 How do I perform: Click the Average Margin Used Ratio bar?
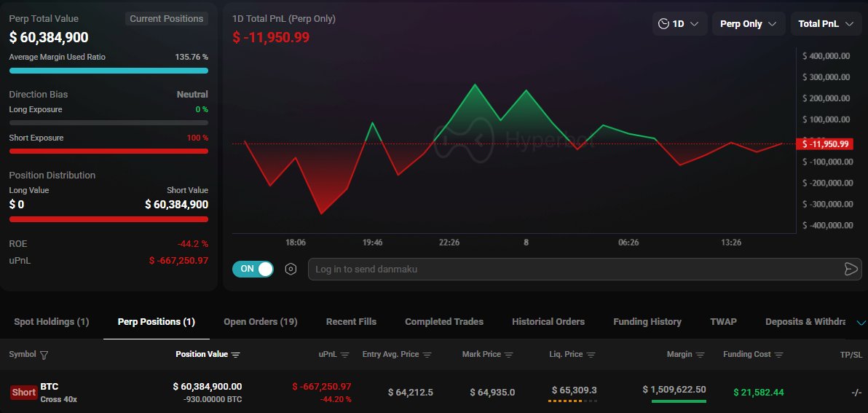point(108,71)
